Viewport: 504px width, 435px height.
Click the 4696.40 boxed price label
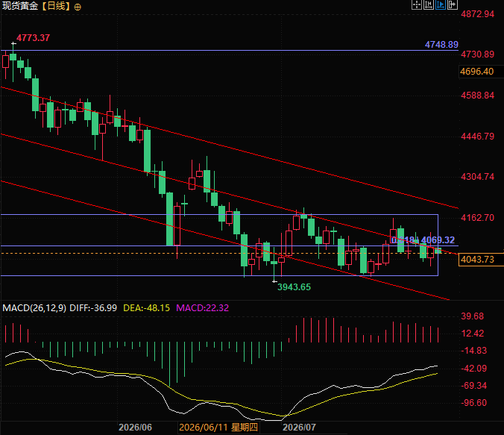pyautogui.click(x=478, y=72)
